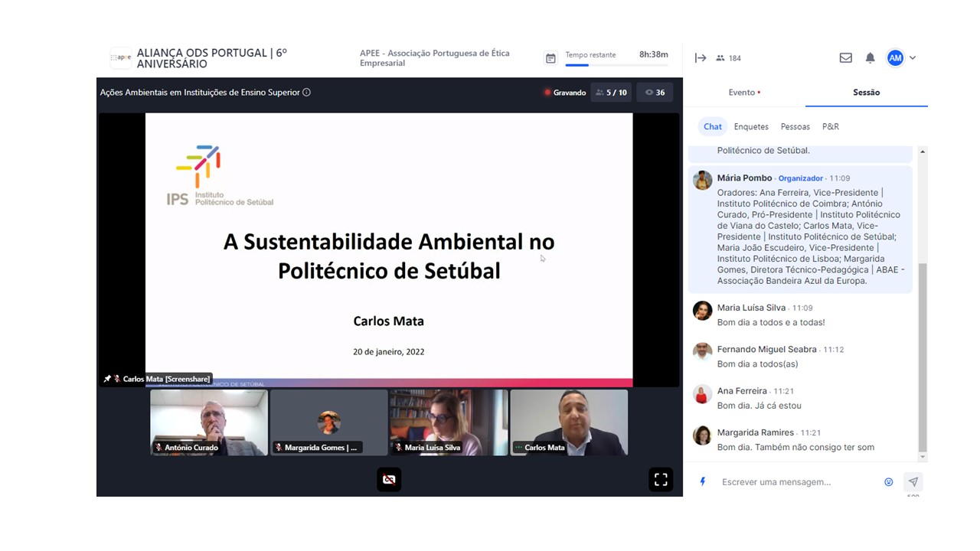
Task: Click the 'Bom dia a todos e a todas!' message
Action: 771,323
